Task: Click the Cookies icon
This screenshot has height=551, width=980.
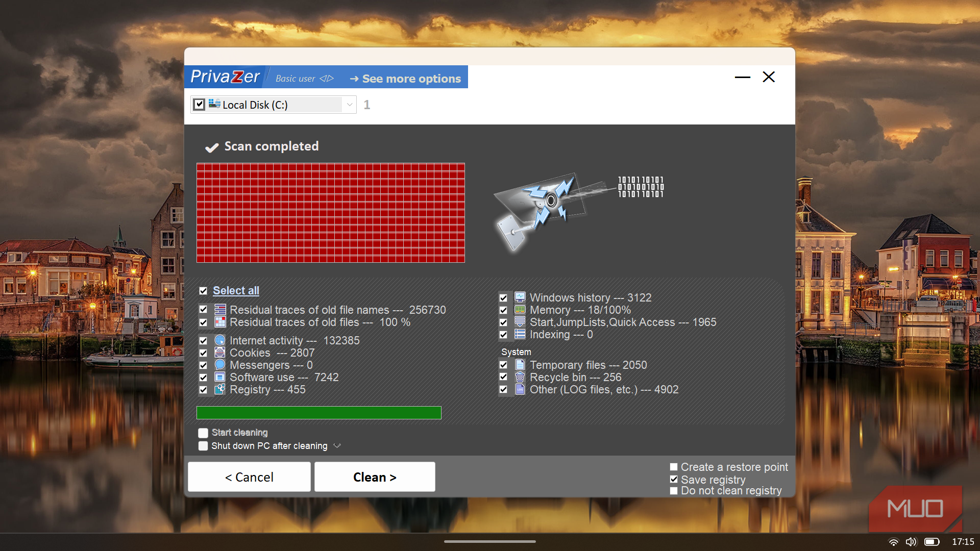Action: pos(220,353)
